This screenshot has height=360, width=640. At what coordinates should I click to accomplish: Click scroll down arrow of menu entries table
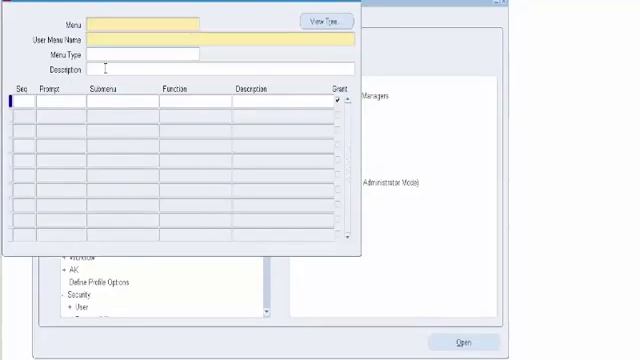tap(348, 236)
